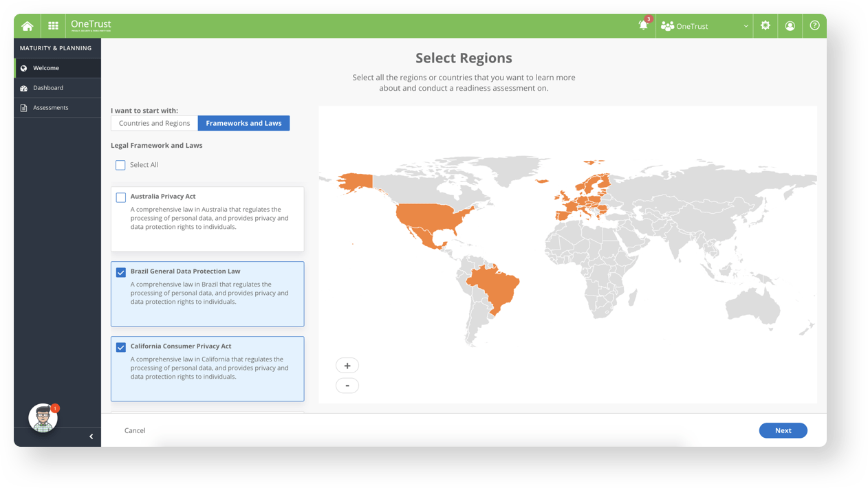Open the chat assistant avatar
This screenshot has width=868, height=488.
click(43, 418)
